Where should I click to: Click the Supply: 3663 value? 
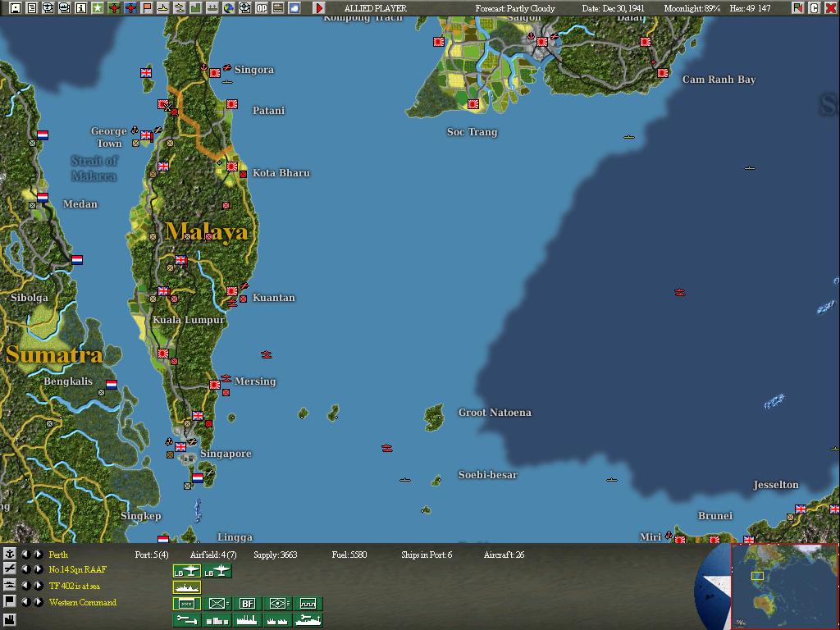click(x=275, y=555)
